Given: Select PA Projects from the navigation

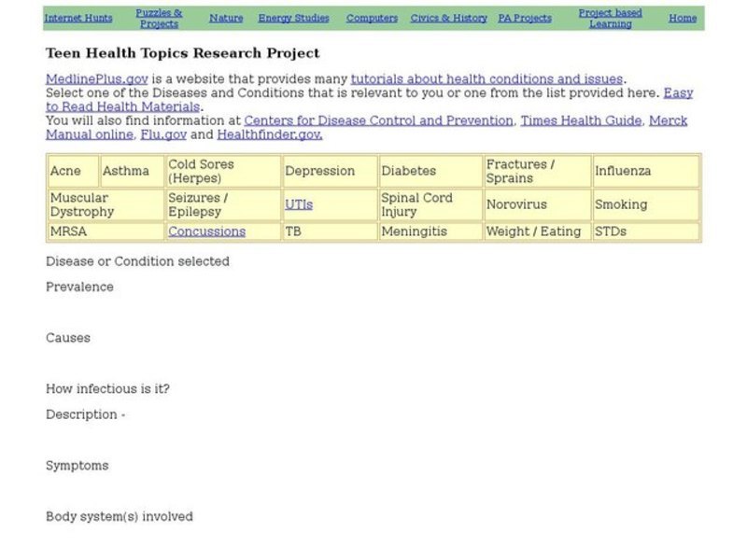Looking at the screenshot, I should click(x=525, y=17).
